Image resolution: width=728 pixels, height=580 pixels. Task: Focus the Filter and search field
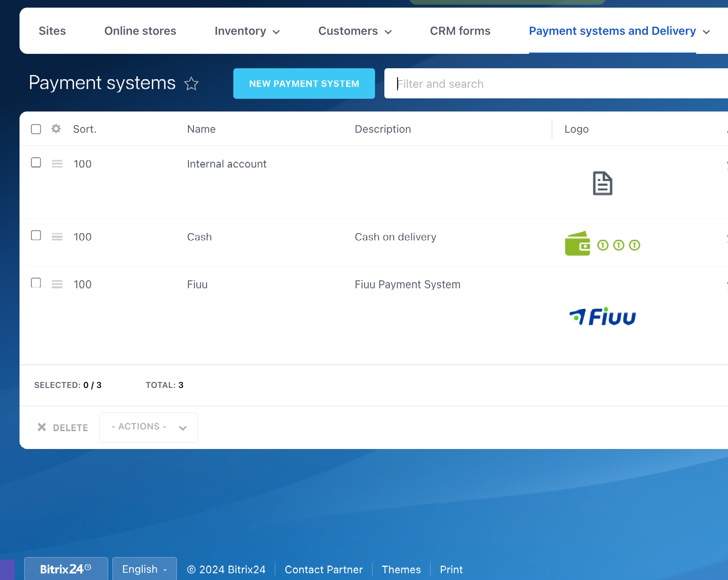[552, 84]
